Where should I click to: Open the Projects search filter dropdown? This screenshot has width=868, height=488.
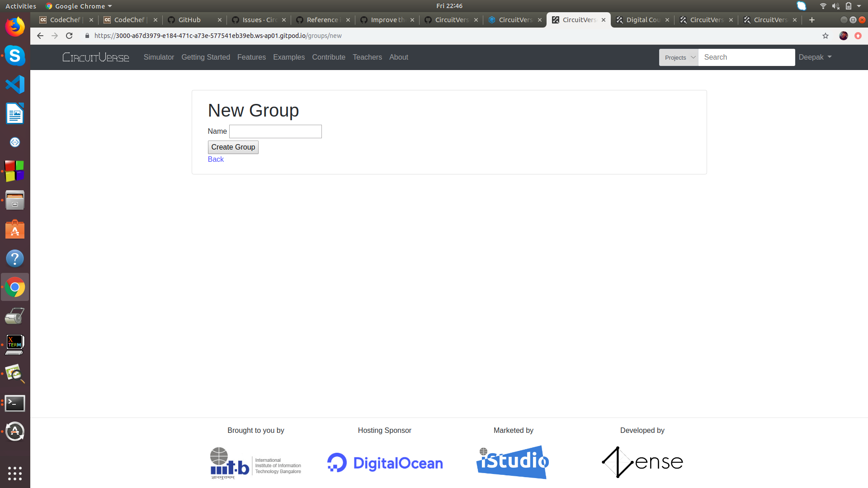678,57
